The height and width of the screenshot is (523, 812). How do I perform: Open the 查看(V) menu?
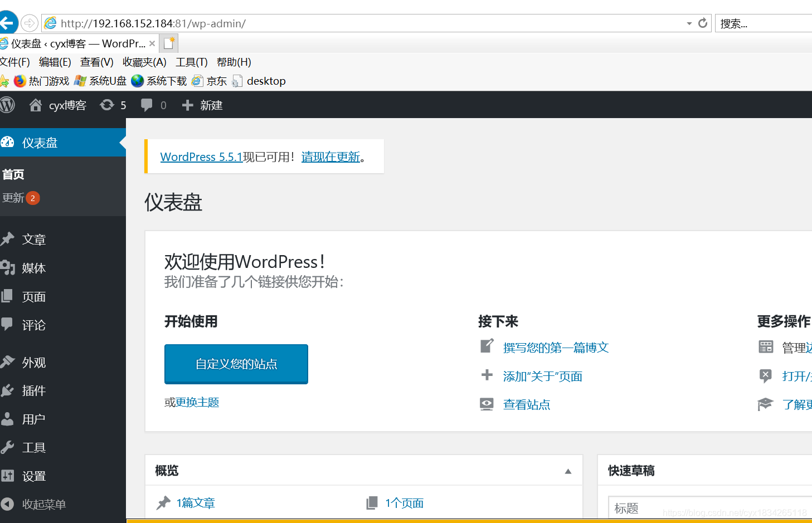click(x=97, y=62)
